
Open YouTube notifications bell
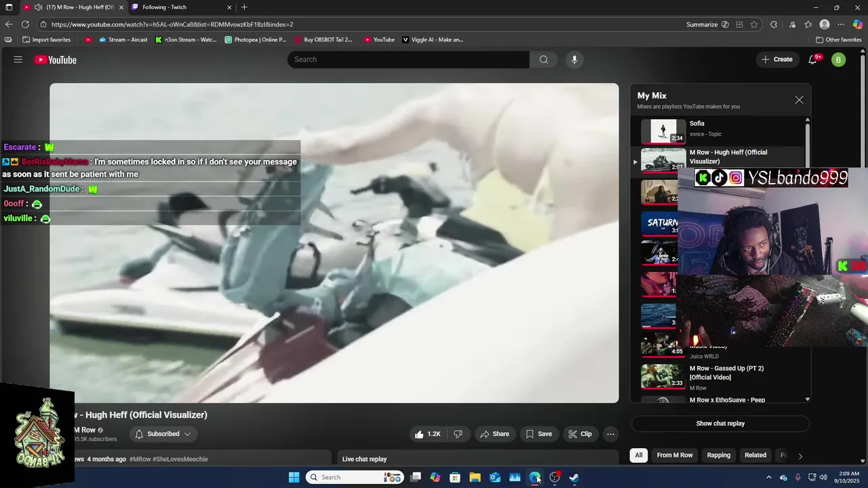[812, 60]
